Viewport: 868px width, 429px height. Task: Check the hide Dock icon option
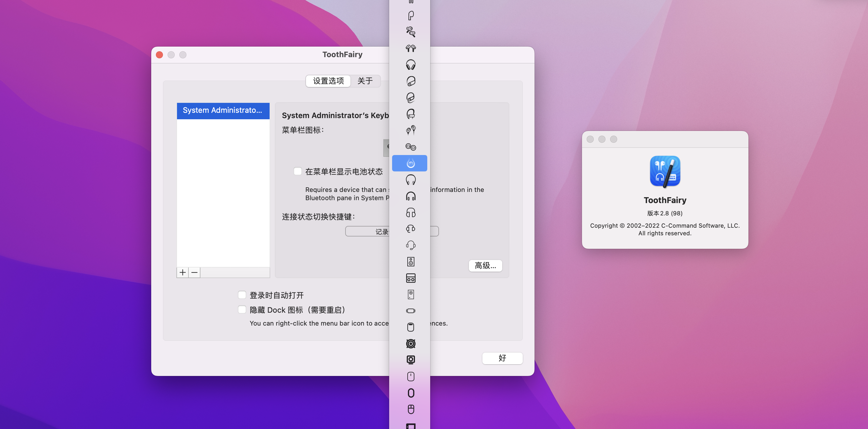point(242,309)
